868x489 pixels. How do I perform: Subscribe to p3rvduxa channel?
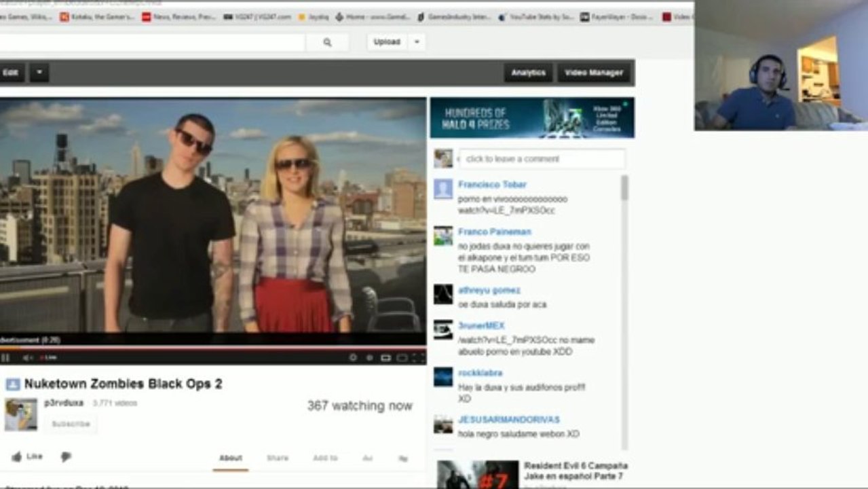71,424
